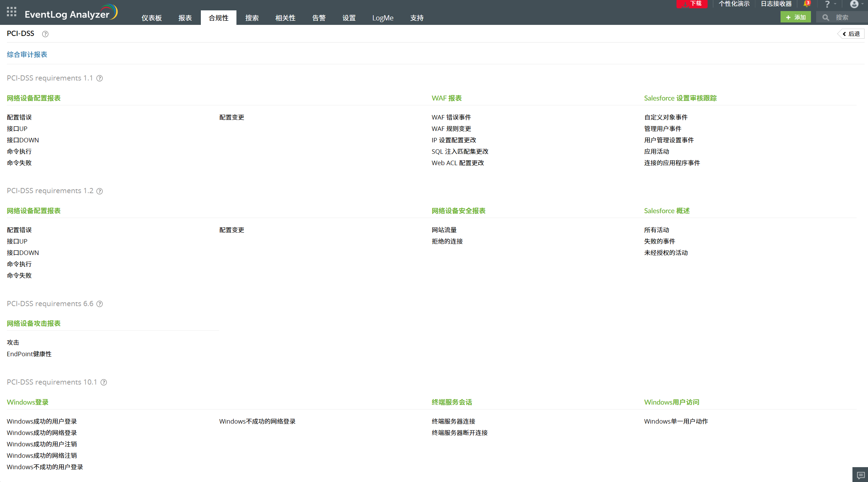Click help icon beside requirements 10.1
Screen dimensions: 868x482
pyautogui.click(x=104, y=382)
